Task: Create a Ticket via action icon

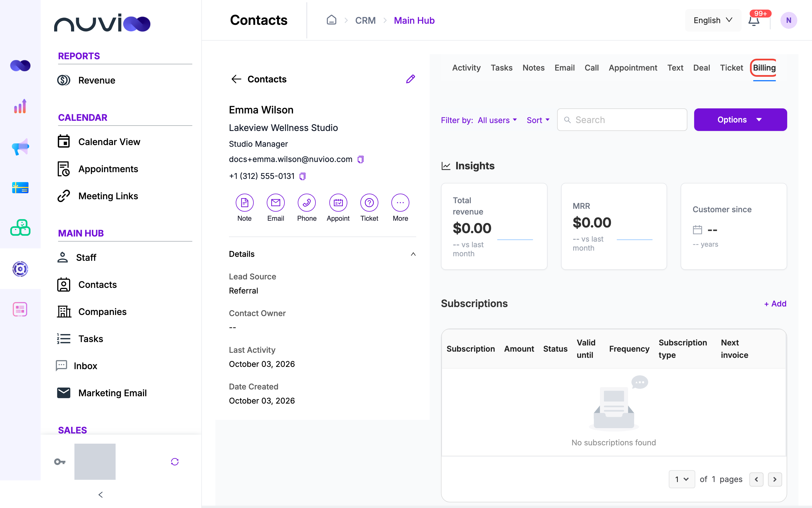Action: pos(369,203)
